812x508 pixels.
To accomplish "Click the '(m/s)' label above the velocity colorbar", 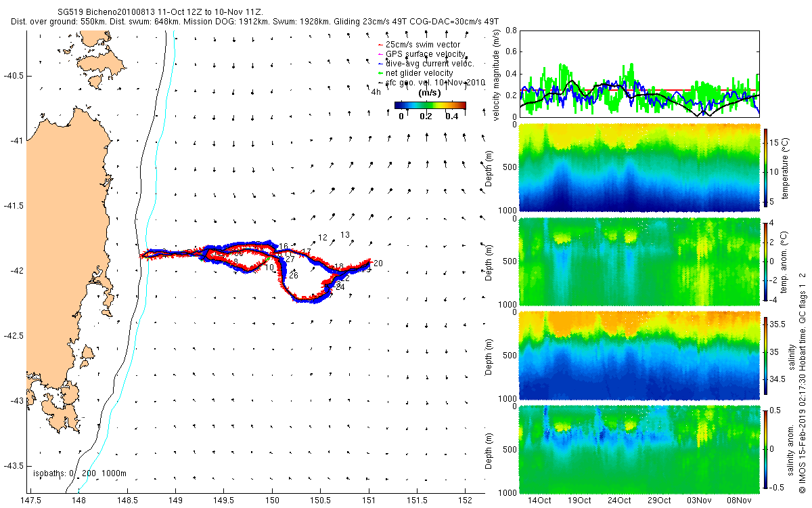I will pos(430,93).
